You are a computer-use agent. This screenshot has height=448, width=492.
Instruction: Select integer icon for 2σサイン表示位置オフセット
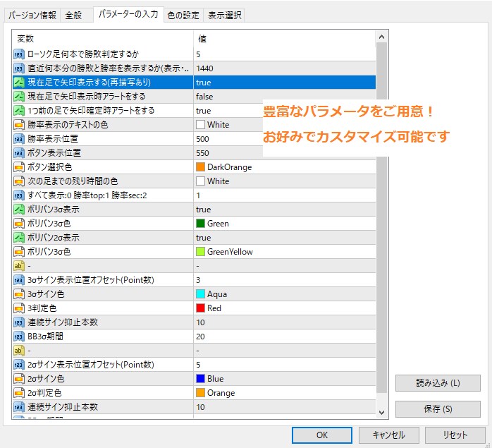coord(19,365)
